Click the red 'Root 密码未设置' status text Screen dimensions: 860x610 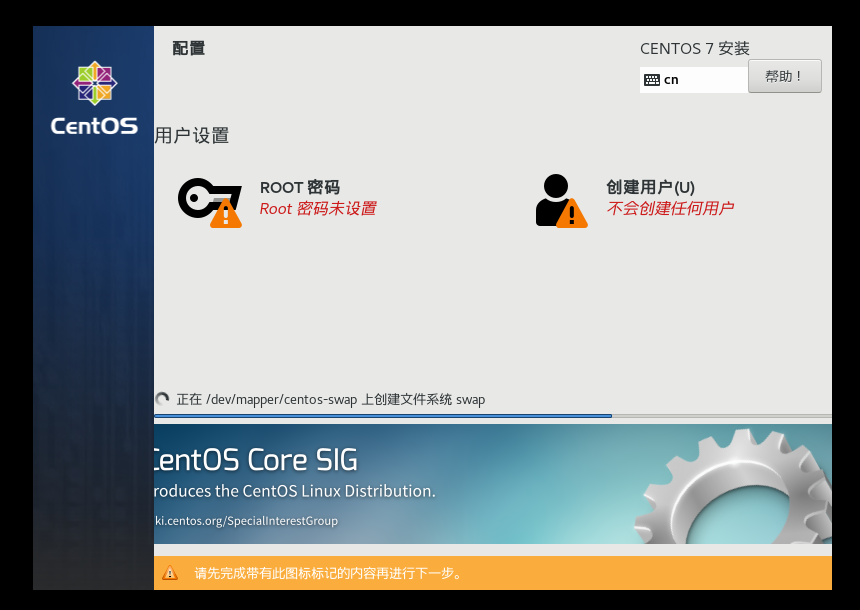coord(318,209)
